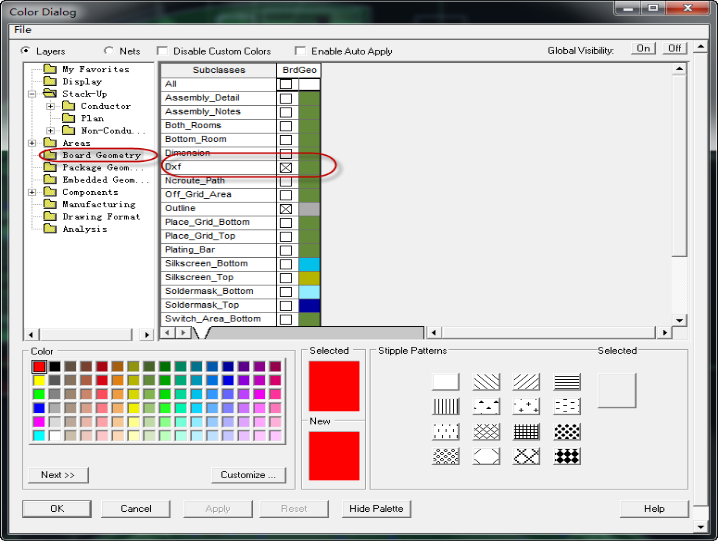Viewport: 718px width, 542px height.
Task: Click the Analysis folder icon
Action: pyautogui.click(x=50, y=229)
